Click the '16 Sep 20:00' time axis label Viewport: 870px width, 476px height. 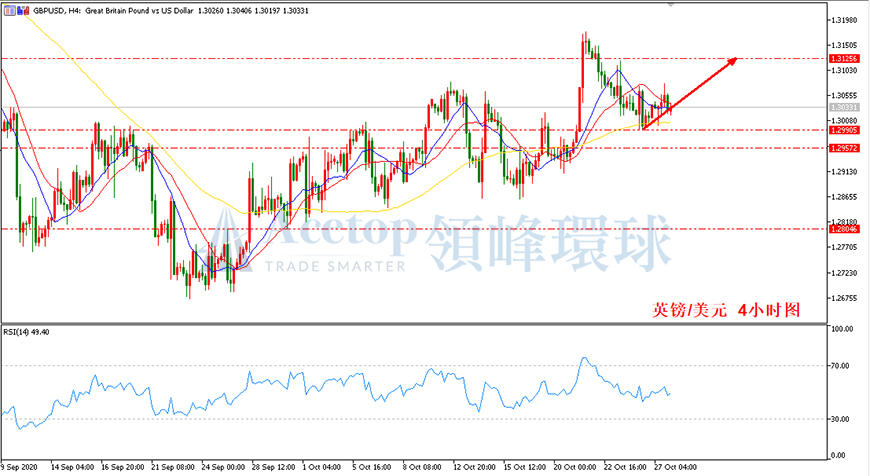pos(123,467)
